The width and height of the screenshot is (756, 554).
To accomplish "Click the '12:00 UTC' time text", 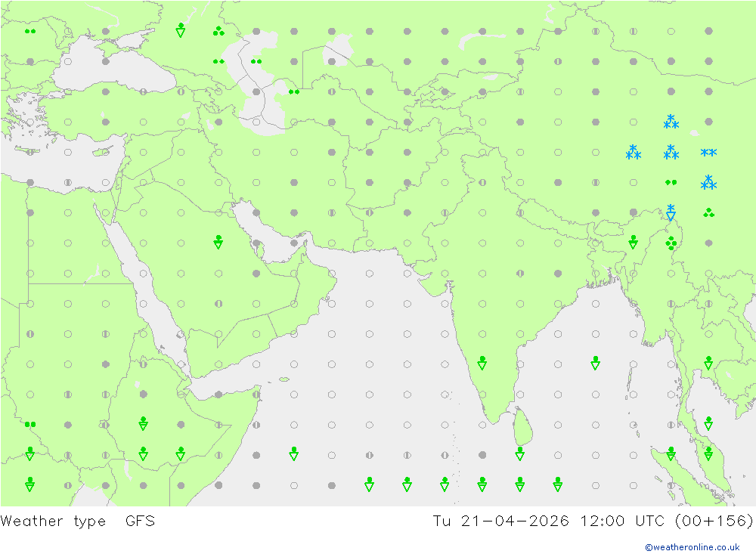I will point(622,521).
